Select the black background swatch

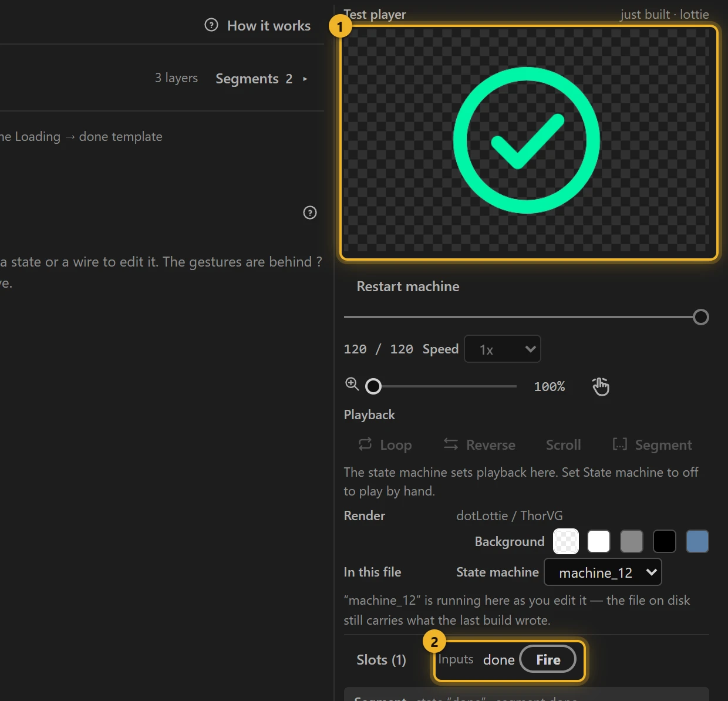point(665,541)
